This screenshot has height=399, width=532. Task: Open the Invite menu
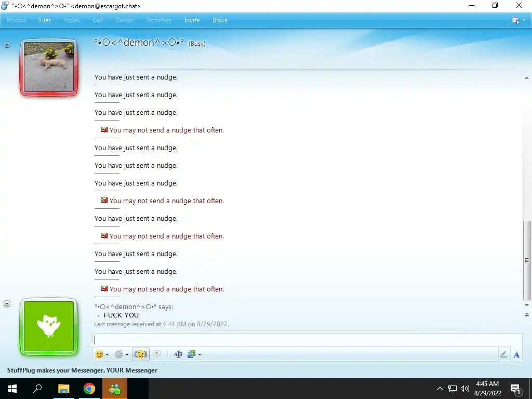click(x=192, y=20)
